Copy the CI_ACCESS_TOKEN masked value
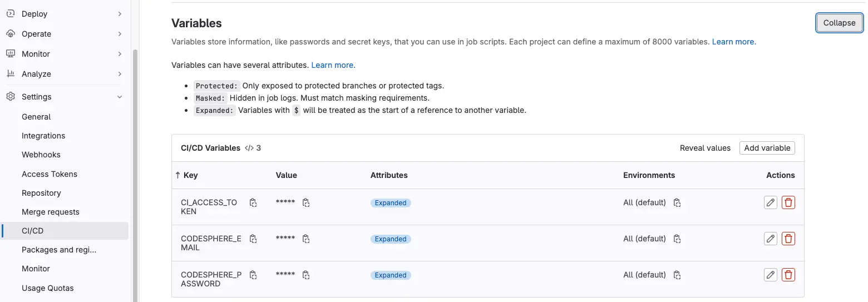Image resolution: width=868 pixels, height=302 pixels. pos(306,203)
